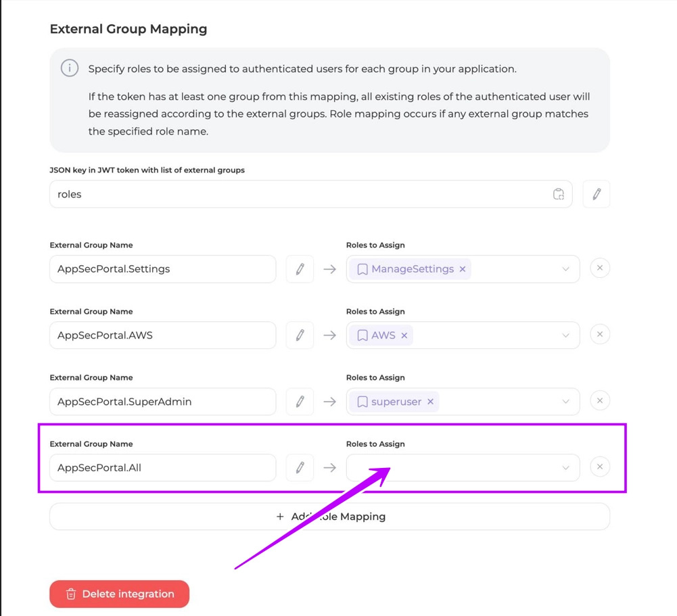
Task: Edit the JSON key with pencil icon
Action: (x=597, y=194)
